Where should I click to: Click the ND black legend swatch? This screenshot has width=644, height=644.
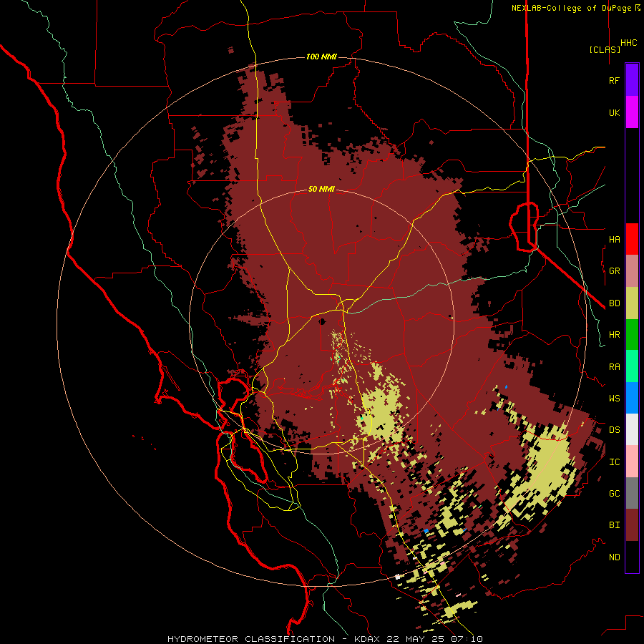[x=632, y=557]
